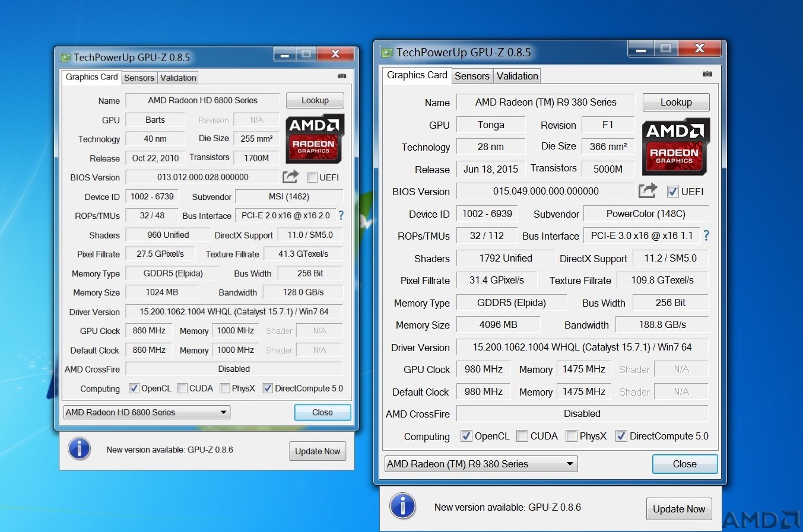Click Pixel Fillrate value 27.5 GPixel/s
This screenshot has height=532, width=803.
(x=160, y=254)
